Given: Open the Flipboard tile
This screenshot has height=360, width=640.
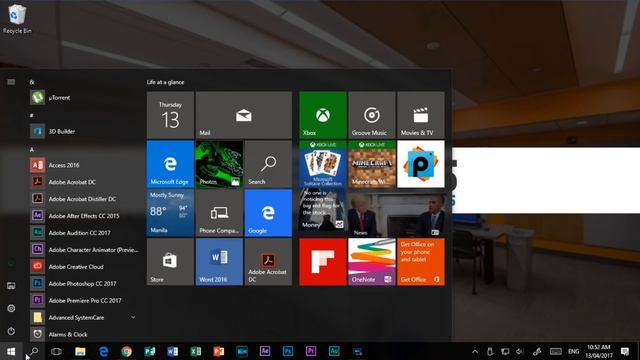Looking at the screenshot, I should pos(323,262).
